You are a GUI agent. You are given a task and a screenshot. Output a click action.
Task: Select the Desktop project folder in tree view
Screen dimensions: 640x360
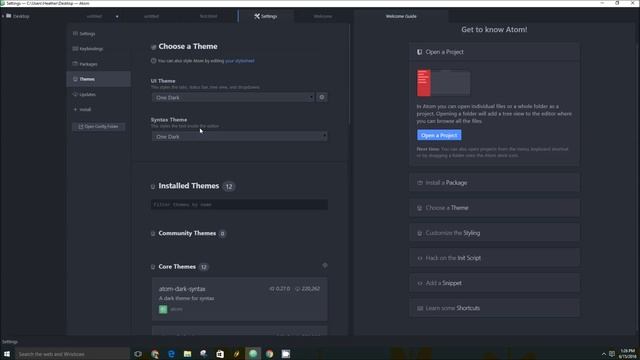click(18, 16)
